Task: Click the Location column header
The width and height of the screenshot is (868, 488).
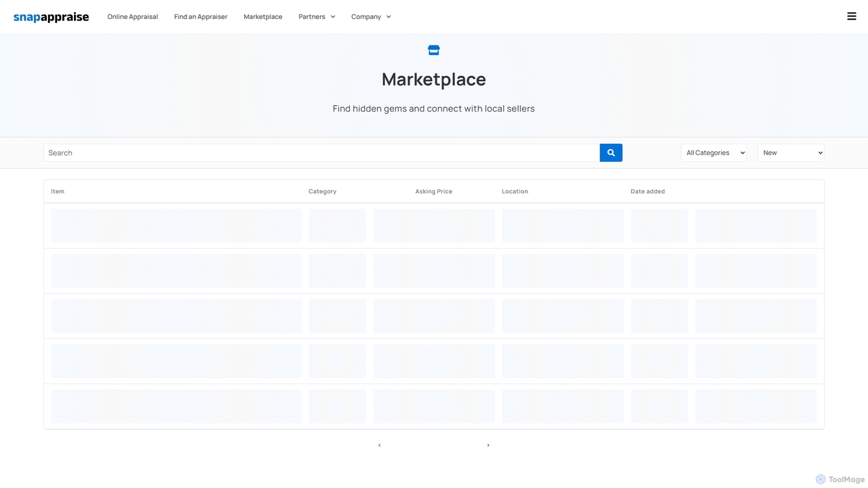Action: [x=515, y=191]
